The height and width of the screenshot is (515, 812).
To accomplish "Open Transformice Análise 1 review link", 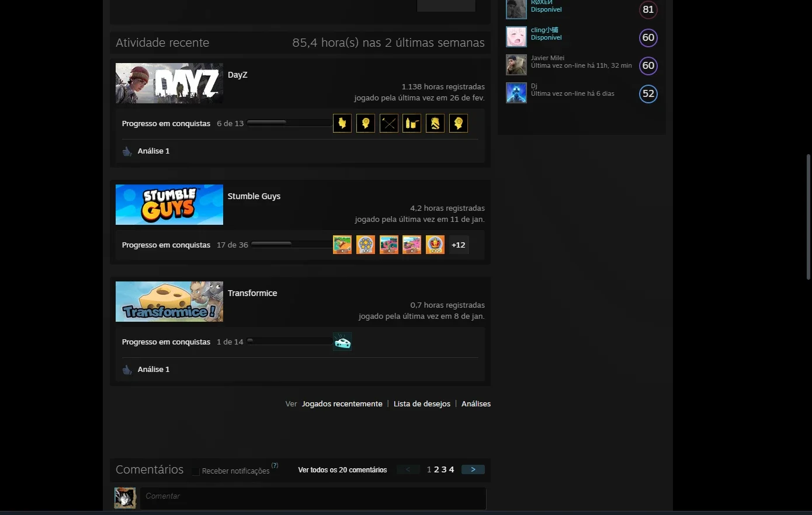I will [x=154, y=369].
